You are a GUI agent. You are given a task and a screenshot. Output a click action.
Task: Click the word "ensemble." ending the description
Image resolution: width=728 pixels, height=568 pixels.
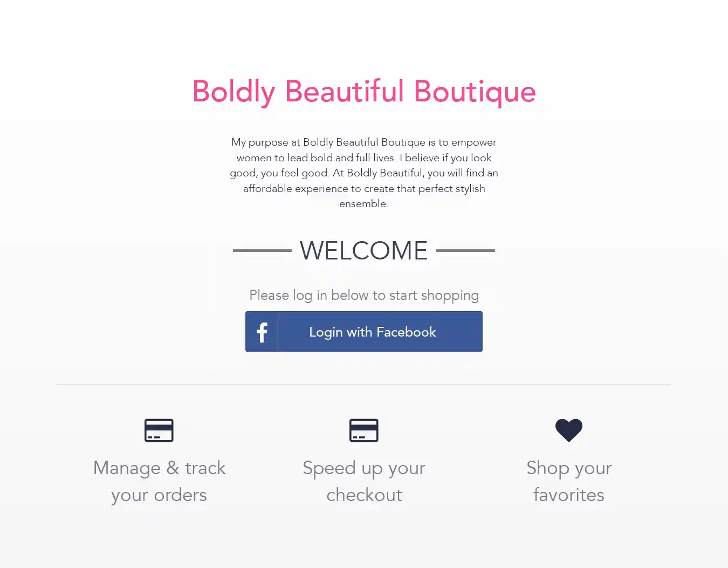point(363,204)
